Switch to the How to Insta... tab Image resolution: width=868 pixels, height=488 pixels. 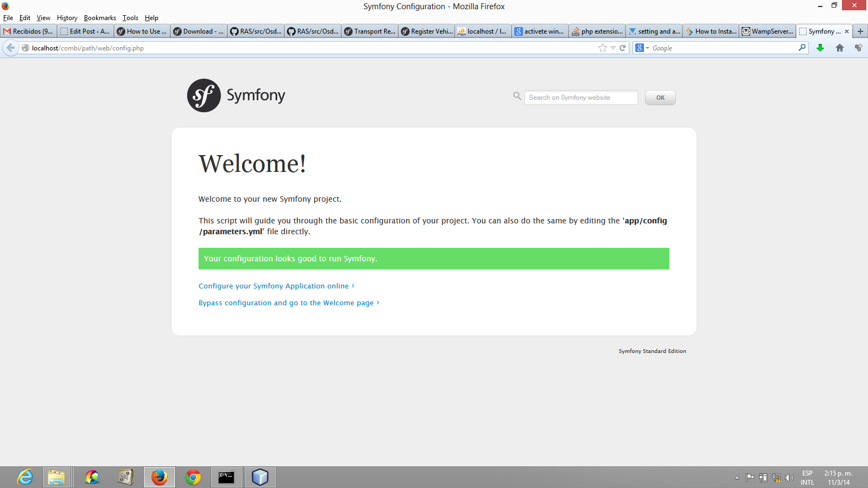[711, 31]
